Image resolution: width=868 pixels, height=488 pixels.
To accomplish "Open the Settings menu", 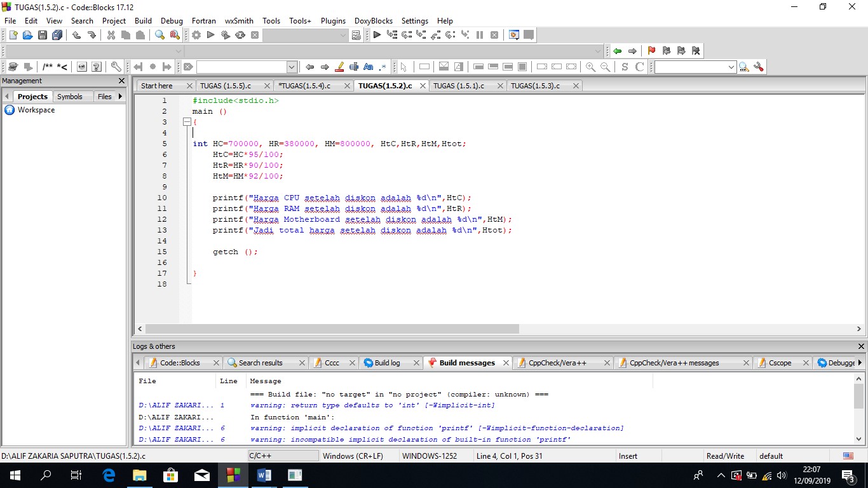I will coord(414,20).
